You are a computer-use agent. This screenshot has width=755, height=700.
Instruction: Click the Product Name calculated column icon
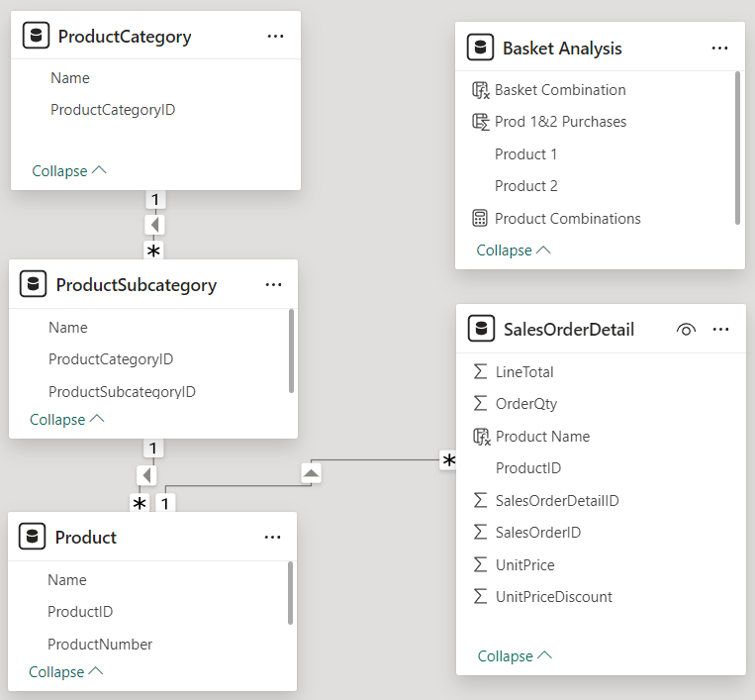(482, 437)
